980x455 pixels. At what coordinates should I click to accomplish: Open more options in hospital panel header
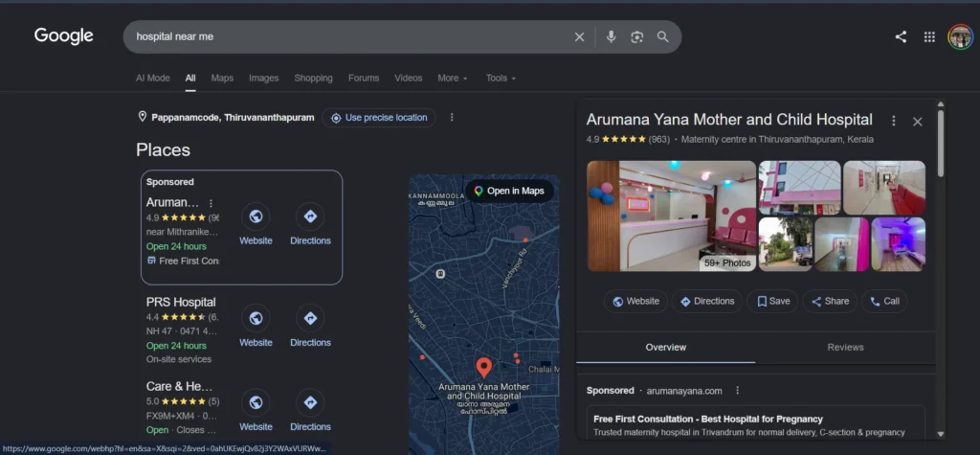(894, 121)
